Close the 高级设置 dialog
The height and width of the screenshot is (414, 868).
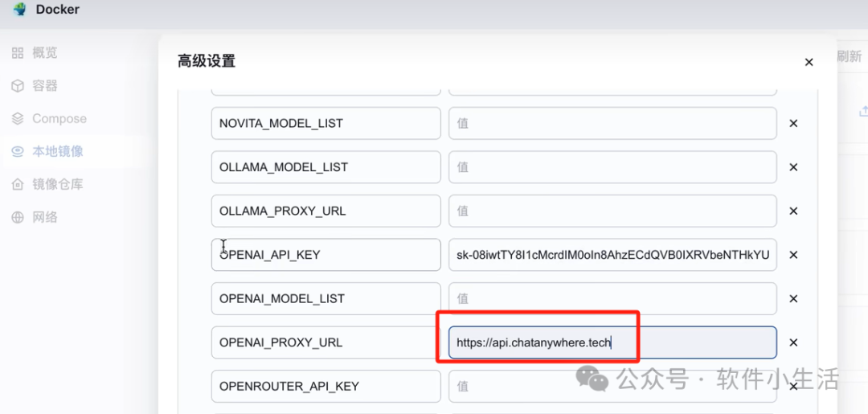809,62
